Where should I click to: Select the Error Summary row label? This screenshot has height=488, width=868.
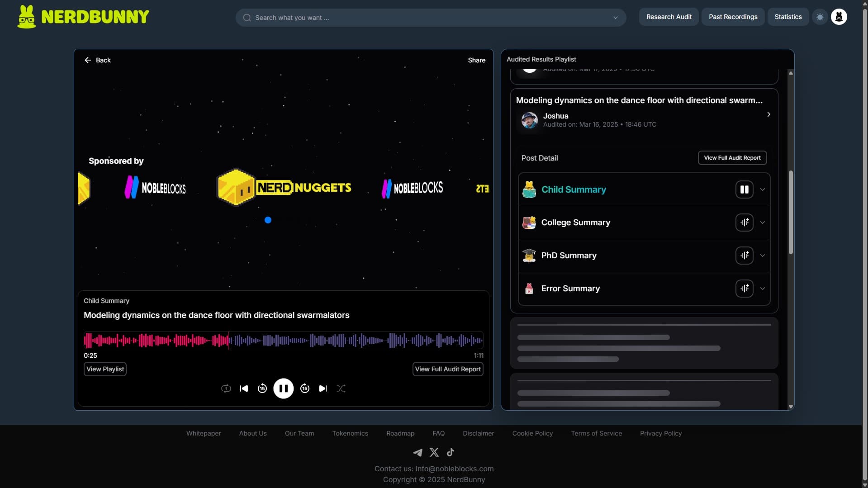[570, 289]
